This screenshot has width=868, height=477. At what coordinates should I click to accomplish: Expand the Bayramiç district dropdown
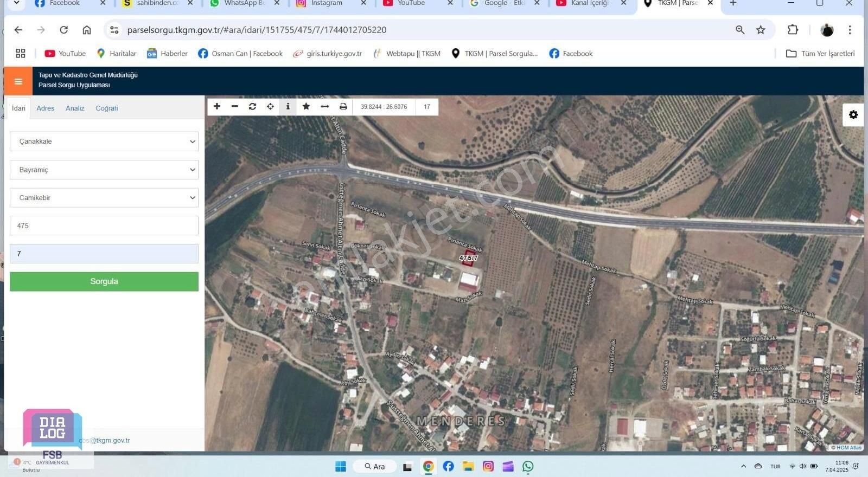[104, 170]
